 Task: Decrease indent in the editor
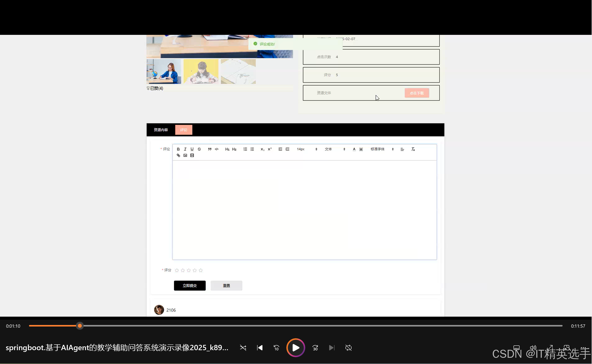pos(280,149)
